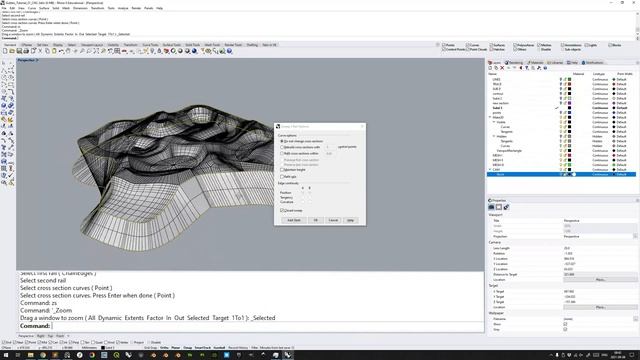
Task: Open the Surface menu
Action: click(x=44, y=8)
